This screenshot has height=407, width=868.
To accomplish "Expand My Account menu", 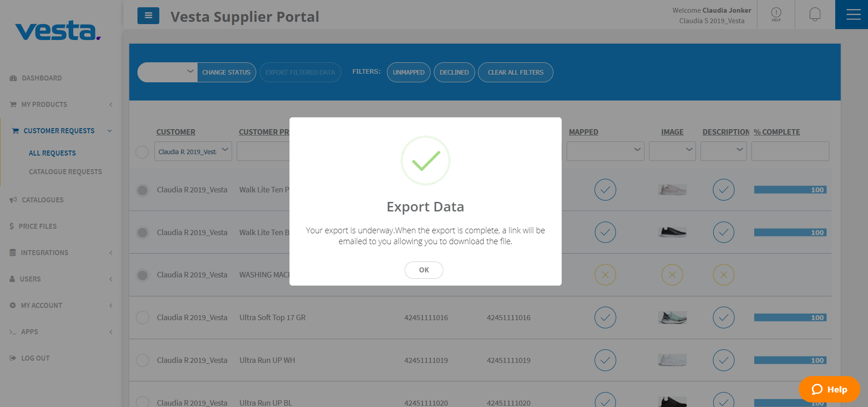I will pyautogui.click(x=61, y=306).
